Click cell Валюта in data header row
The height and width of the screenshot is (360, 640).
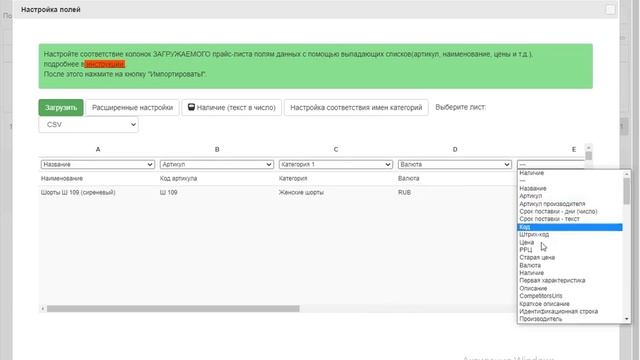point(409,178)
